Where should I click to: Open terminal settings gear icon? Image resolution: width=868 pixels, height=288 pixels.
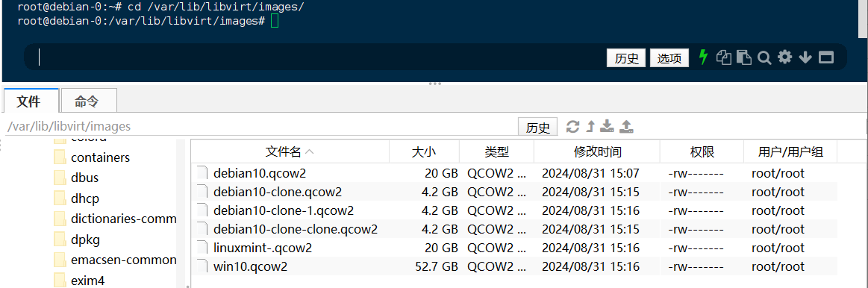click(x=785, y=57)
